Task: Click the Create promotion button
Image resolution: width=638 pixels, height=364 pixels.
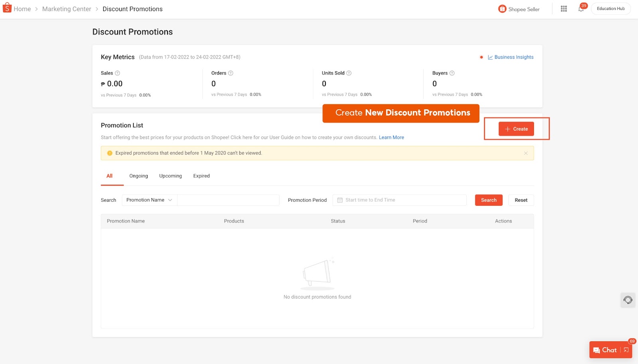Action: [516, 129]
